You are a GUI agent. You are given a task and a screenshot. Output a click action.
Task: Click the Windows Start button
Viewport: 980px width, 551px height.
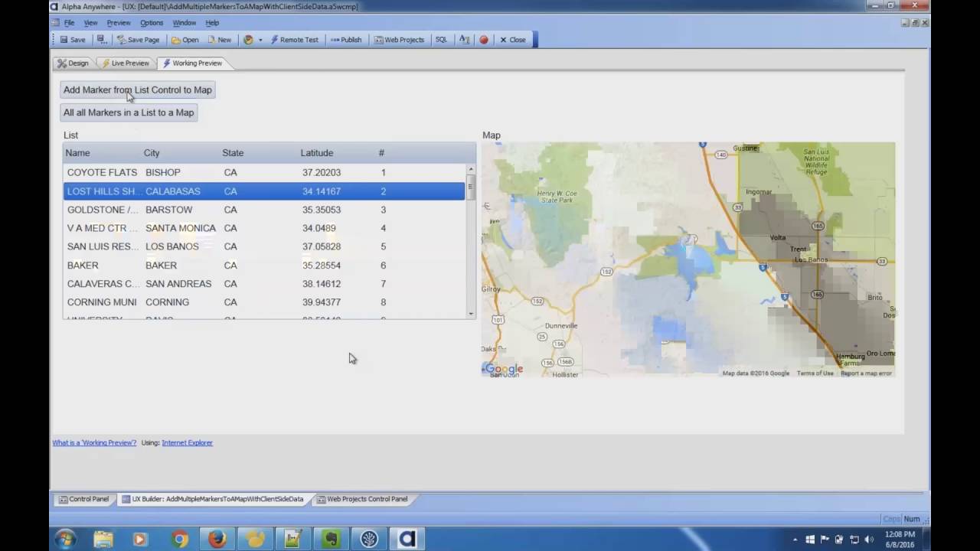tap(65, 539)
